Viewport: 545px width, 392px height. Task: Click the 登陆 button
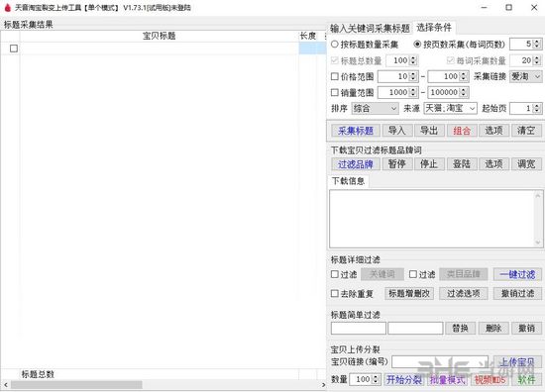coord(462,164)
